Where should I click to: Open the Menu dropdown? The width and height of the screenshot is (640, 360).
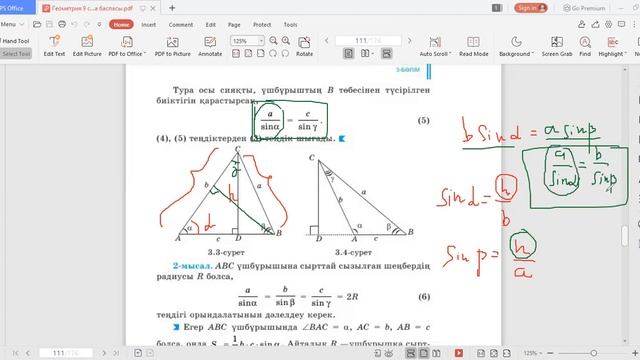point(12,24)
